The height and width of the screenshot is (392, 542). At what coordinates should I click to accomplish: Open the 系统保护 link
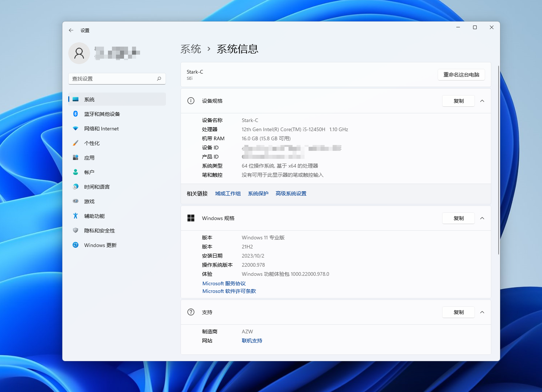click(258, 193)
